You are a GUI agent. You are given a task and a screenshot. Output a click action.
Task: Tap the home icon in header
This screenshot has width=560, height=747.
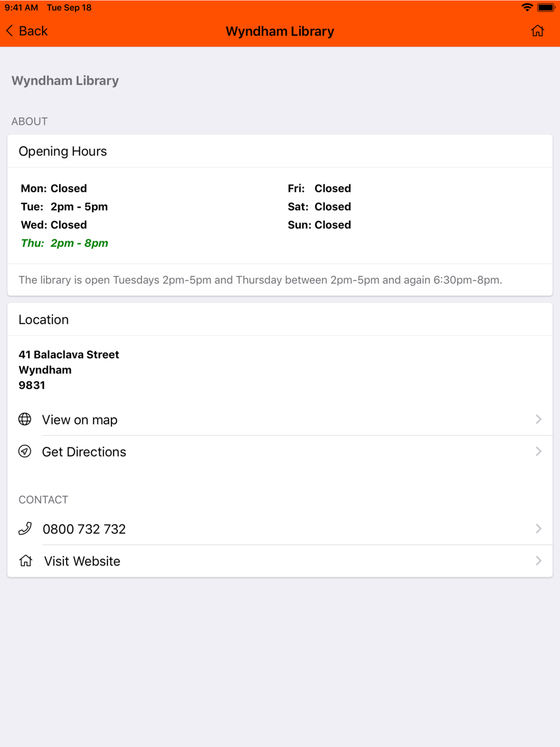pos(538,31)
